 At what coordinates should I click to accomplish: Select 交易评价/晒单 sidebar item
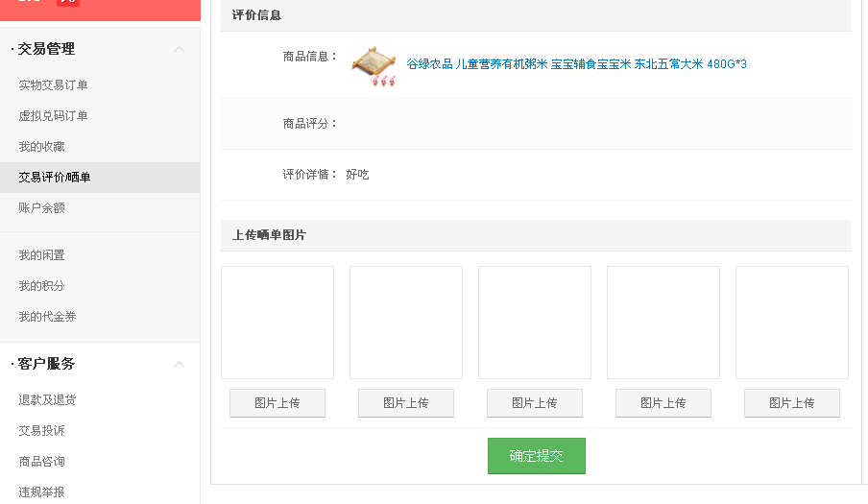54,177
